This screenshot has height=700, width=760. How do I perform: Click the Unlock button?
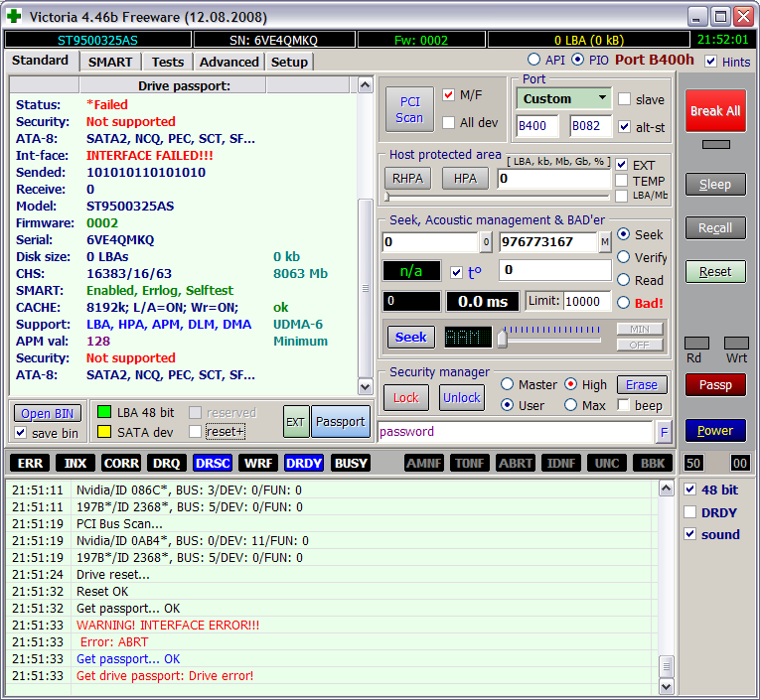click(x=461, y=398)
